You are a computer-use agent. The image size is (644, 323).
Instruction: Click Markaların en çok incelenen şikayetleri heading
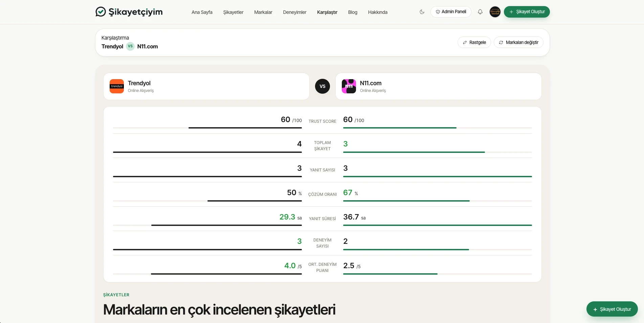pyautogui.click(x=219, y=310)
